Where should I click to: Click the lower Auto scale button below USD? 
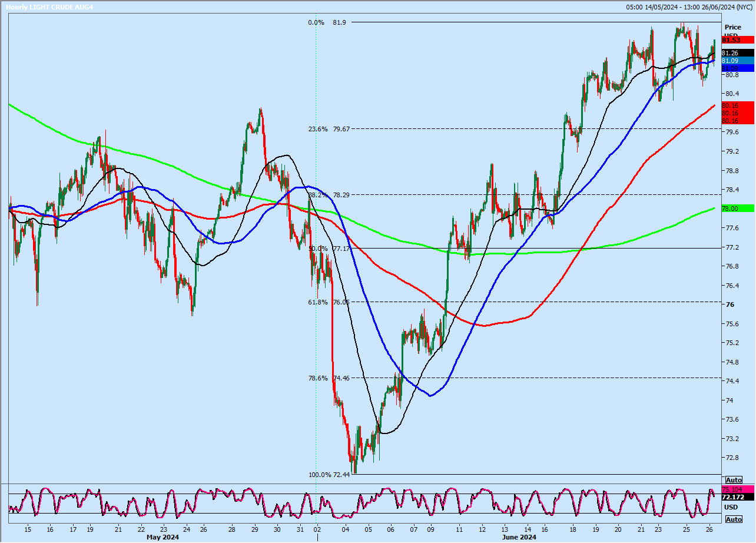[x=732, y=519]
